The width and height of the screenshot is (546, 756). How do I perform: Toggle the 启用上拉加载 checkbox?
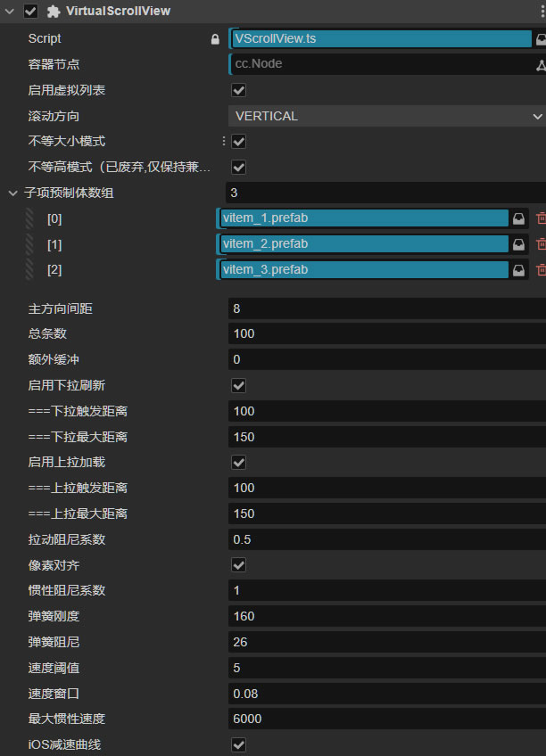click(x=239, y=463)
